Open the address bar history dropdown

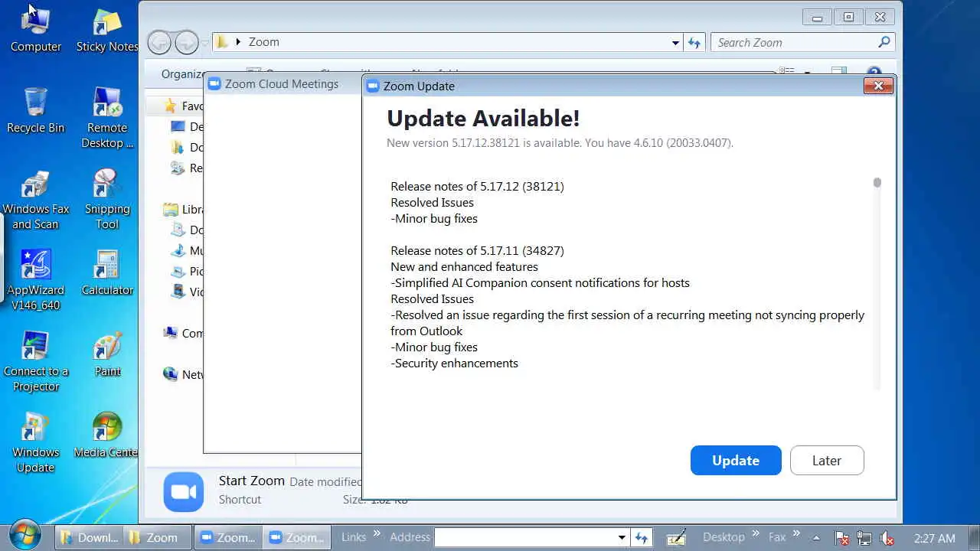click(x=675, y=43)
